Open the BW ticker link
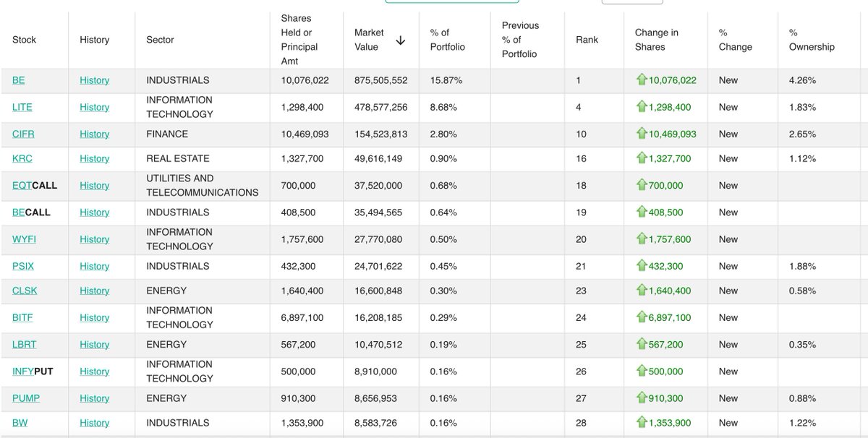 pos(20,423)
